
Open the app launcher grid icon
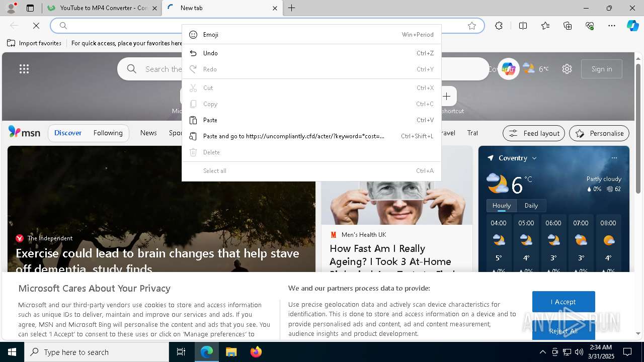click(x=24, y=69)
